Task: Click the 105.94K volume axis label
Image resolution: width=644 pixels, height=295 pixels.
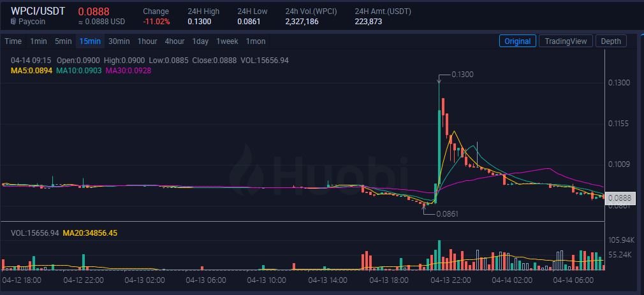Action: (620, 240)
